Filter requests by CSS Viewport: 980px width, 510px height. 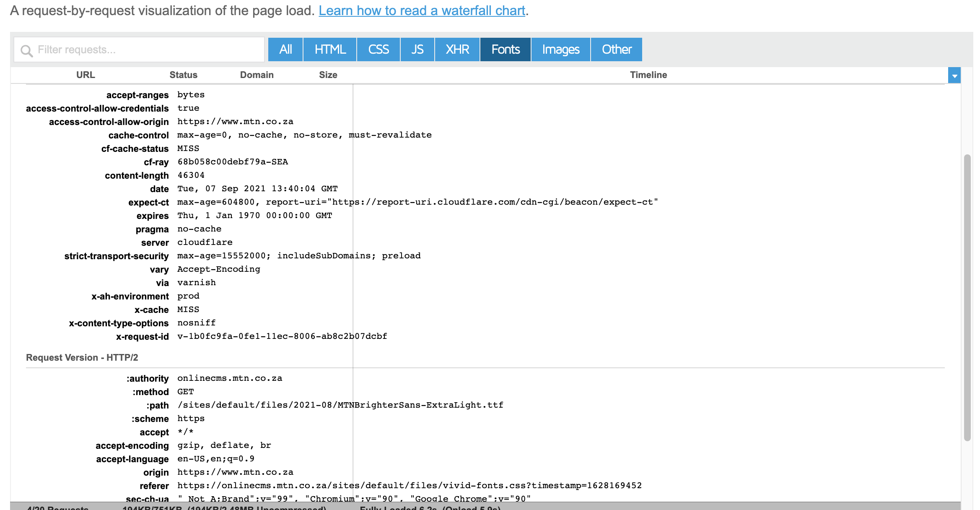tap(378, 49)
